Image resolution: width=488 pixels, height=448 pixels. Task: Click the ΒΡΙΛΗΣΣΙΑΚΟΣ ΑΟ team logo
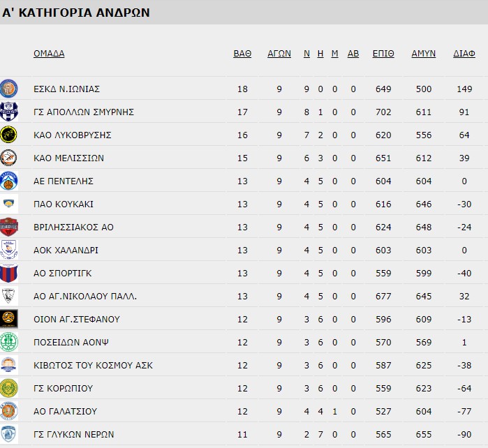pos(9,227)
